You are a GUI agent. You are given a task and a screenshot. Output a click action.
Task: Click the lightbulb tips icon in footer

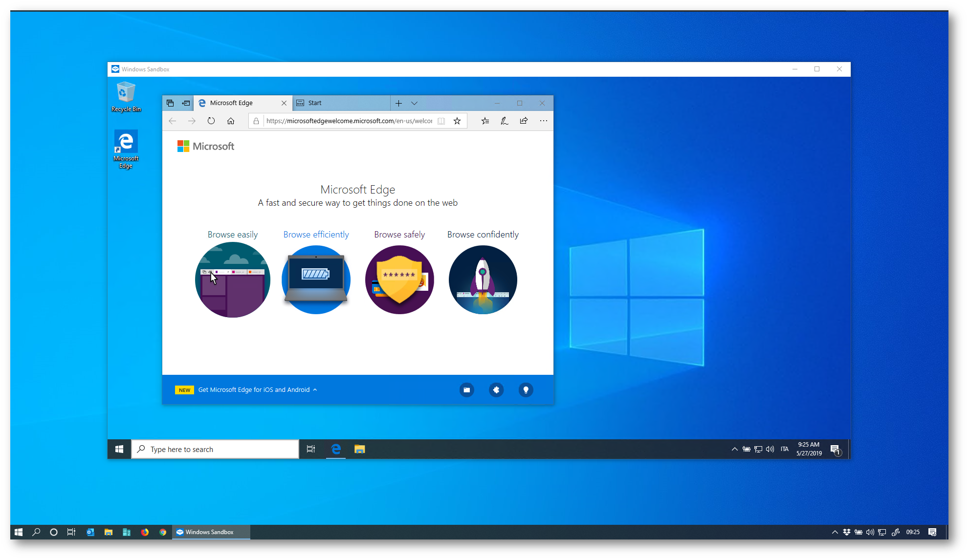[x=526, y=390]
